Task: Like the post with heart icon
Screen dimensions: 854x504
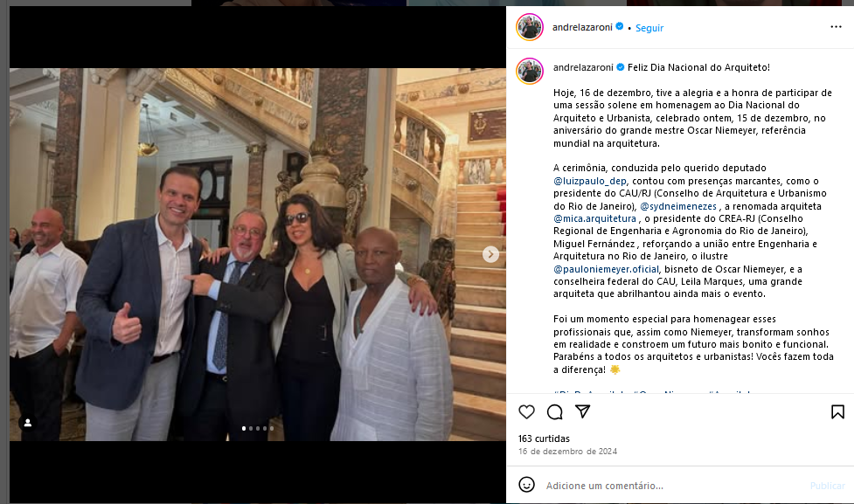Action: [x=526, y=412]
